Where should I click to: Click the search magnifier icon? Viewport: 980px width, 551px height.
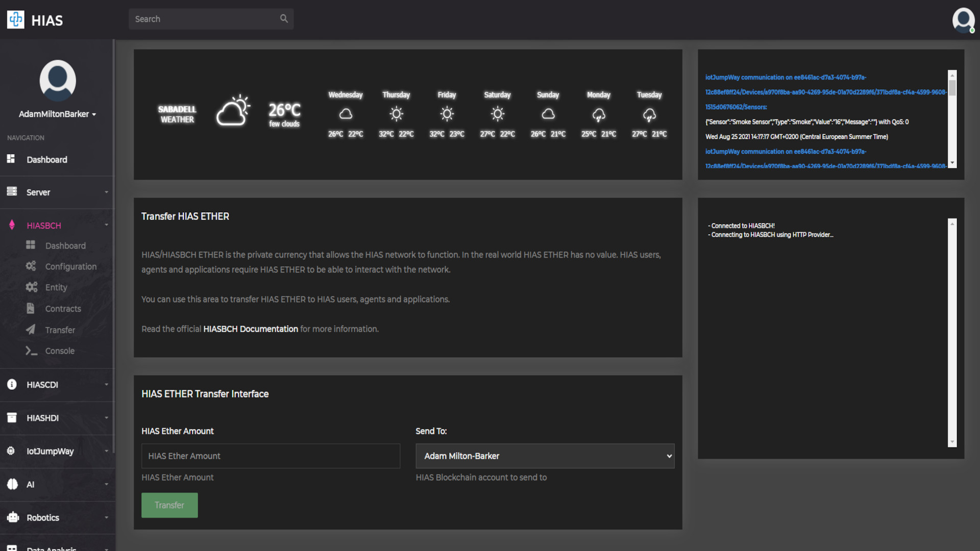pos(284,19)
